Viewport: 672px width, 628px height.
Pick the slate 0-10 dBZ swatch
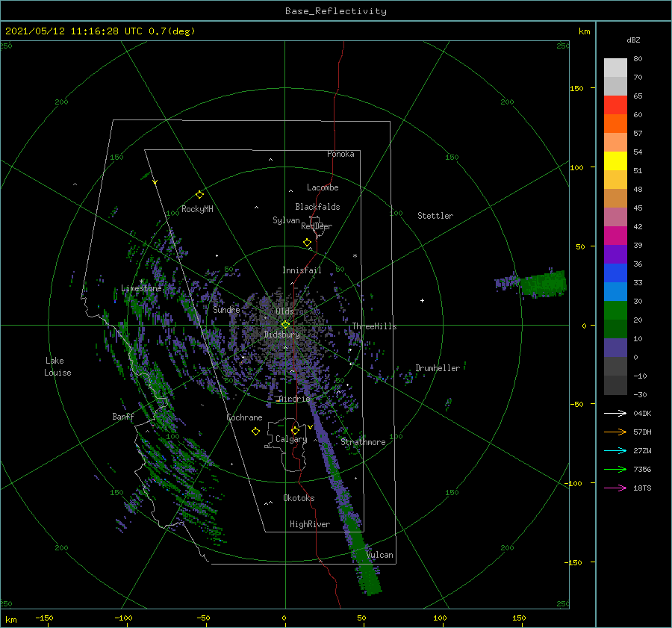coord(615,348)
